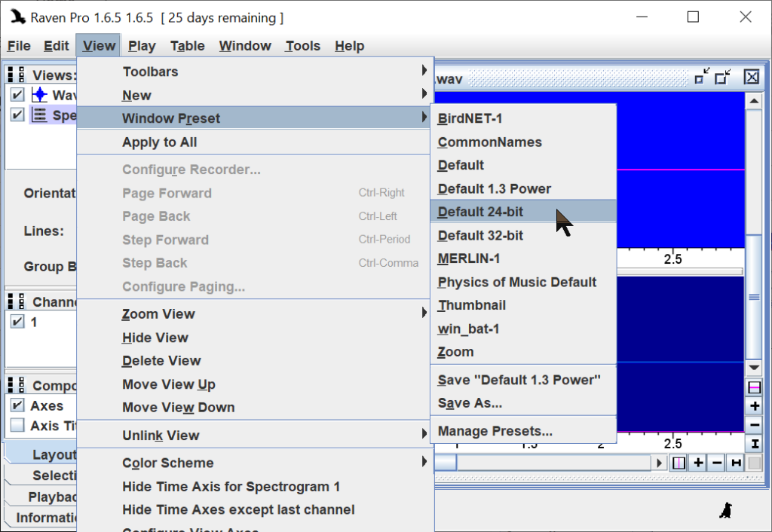The height and width of the screenshot is (532, 772).
Task: Expand the Zoom View submenu
Action: (x=255, y=313)
